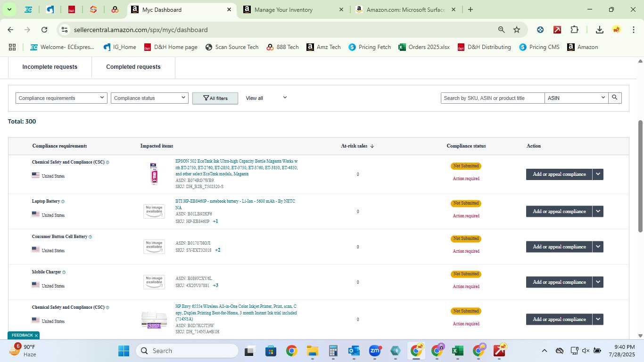Image resolution: width=644 pixels, height=362 pixels.
Task: Open browser apps grid icon
Action: [12, 47]
